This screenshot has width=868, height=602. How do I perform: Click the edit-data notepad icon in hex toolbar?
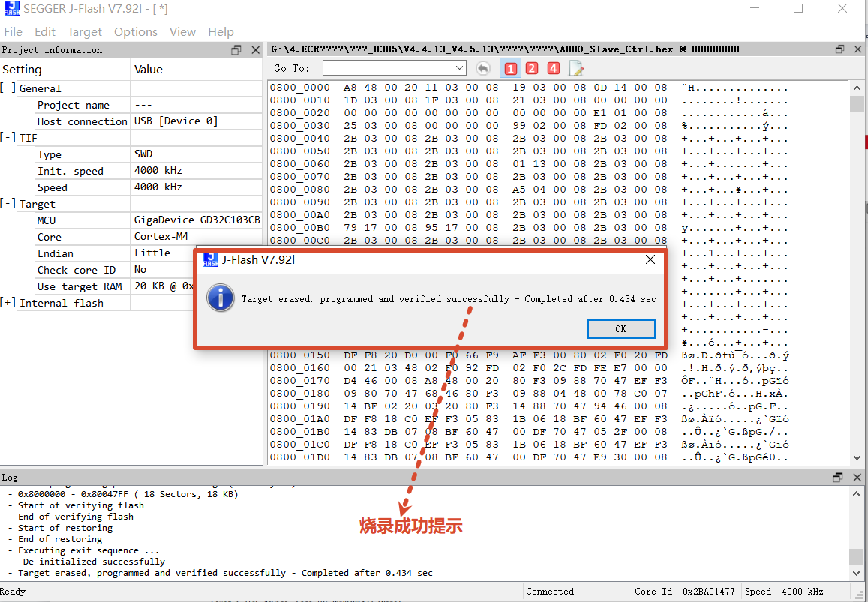576,69
